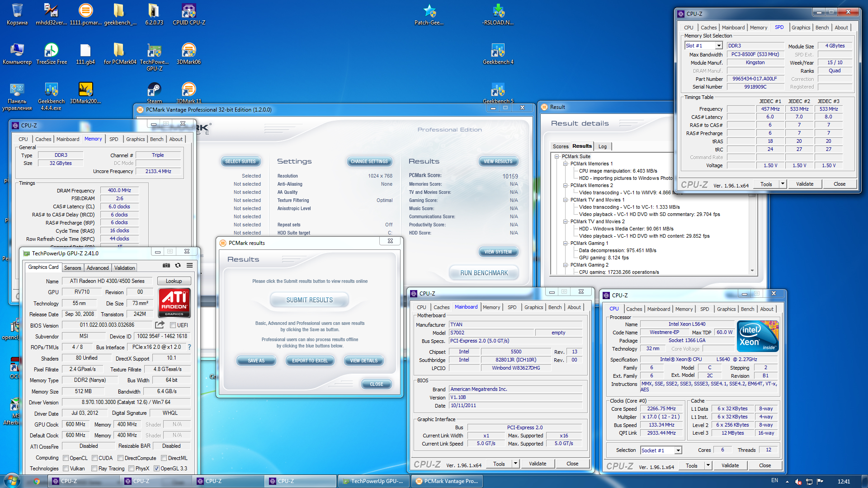868x488 pixels.
Task: Select the TreeSize Free desktop icon
Action: [x=51, y=53]
